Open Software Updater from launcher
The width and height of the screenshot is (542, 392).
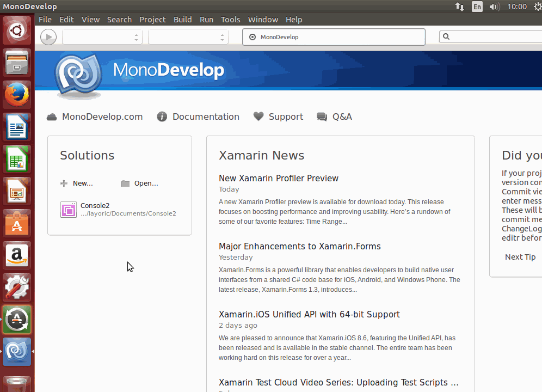[16, 320]
